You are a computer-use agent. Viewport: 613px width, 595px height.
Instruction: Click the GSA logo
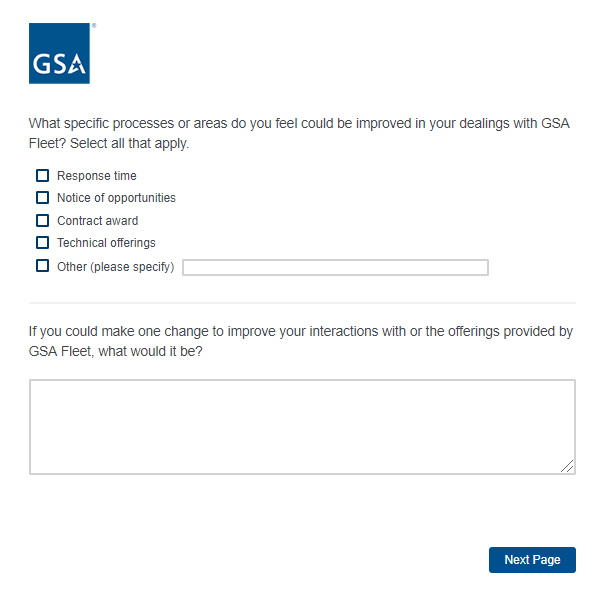coord(60,54)
